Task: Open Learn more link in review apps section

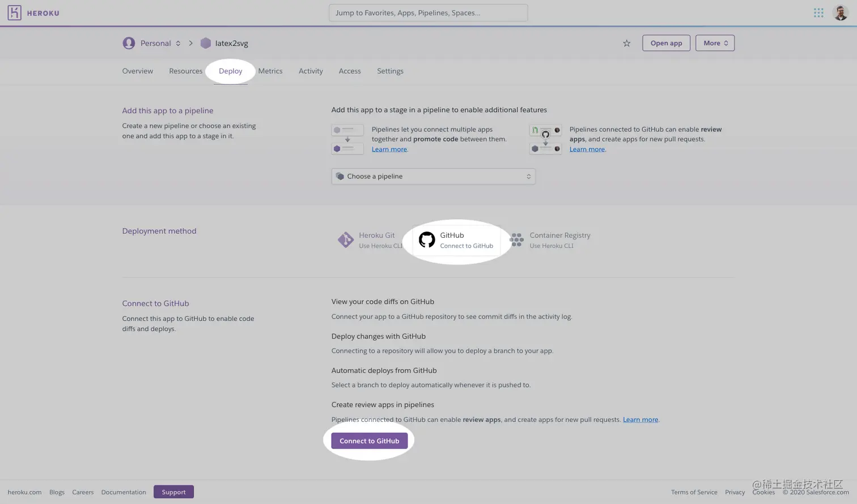Action: [640, 420]
